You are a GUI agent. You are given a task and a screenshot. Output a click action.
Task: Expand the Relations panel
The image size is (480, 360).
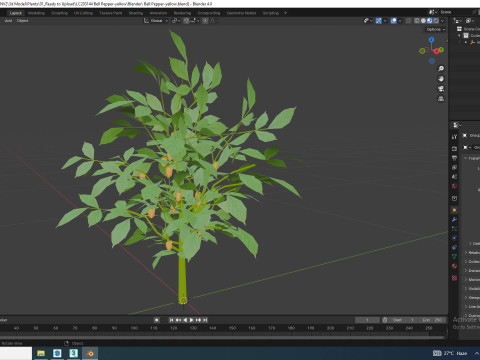(466, 253)
